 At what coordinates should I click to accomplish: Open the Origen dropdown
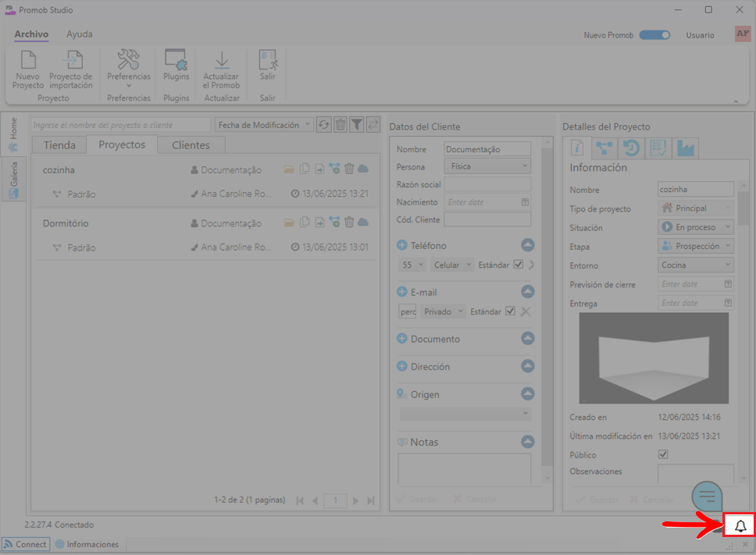tap(465, 414)
